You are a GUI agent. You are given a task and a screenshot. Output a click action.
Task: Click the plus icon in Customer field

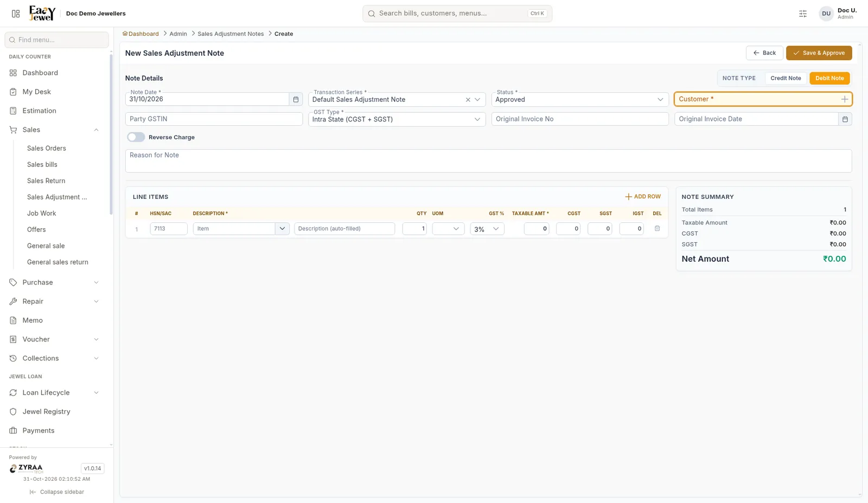(x=845, y=99)
